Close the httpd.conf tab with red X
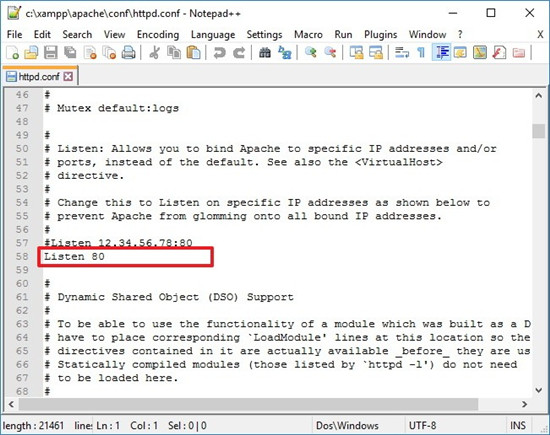The image size is (550, 435). [x=68, y=76]
